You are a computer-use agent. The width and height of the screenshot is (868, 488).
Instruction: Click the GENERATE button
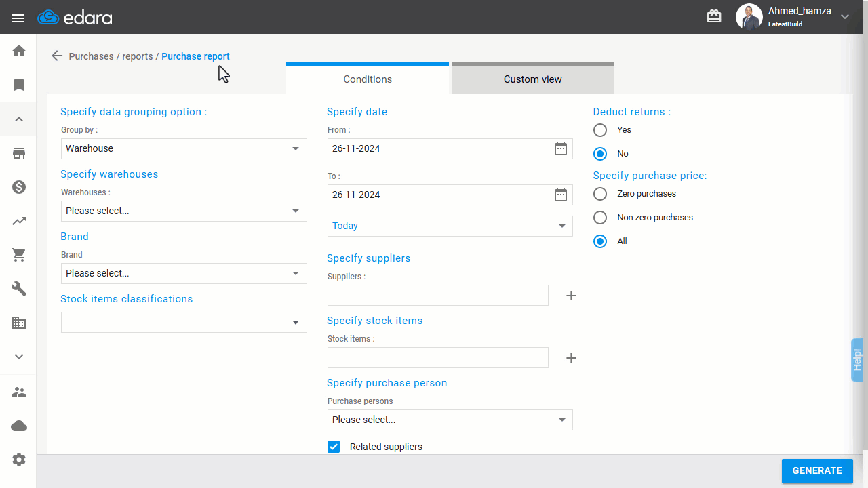(817, 470)
